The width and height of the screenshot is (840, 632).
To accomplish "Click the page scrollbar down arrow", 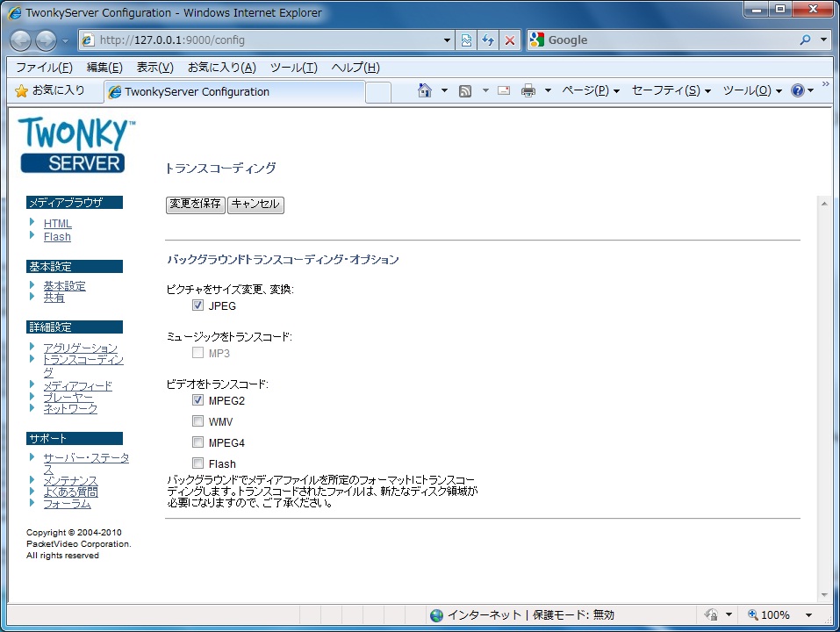I will (824, 594).
